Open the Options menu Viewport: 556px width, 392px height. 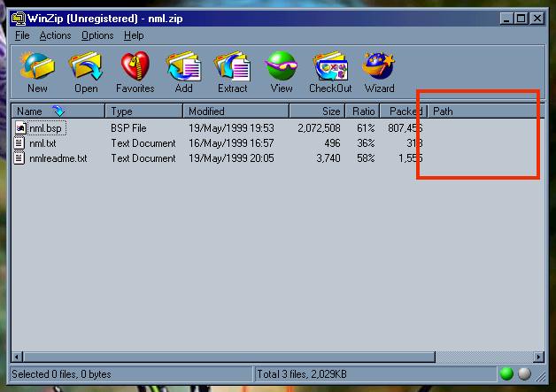coord(97,35)
